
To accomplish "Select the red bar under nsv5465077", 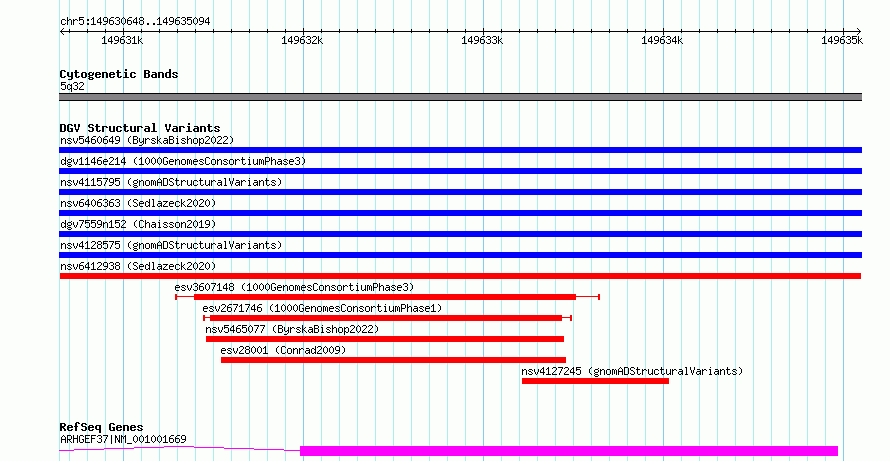I will pos(385,339).
